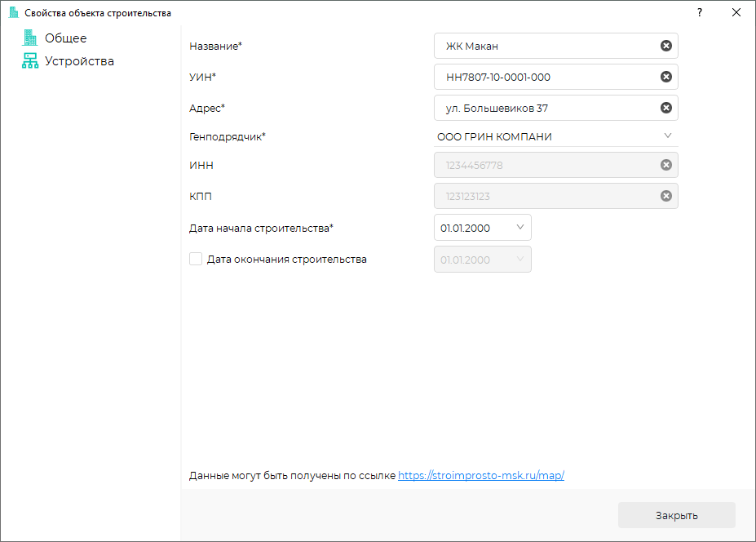Open the stroimprosto-msk.ru/map link
Image resolution: width=756 pixels, height=542 pixels.
(x=481, y=475)
